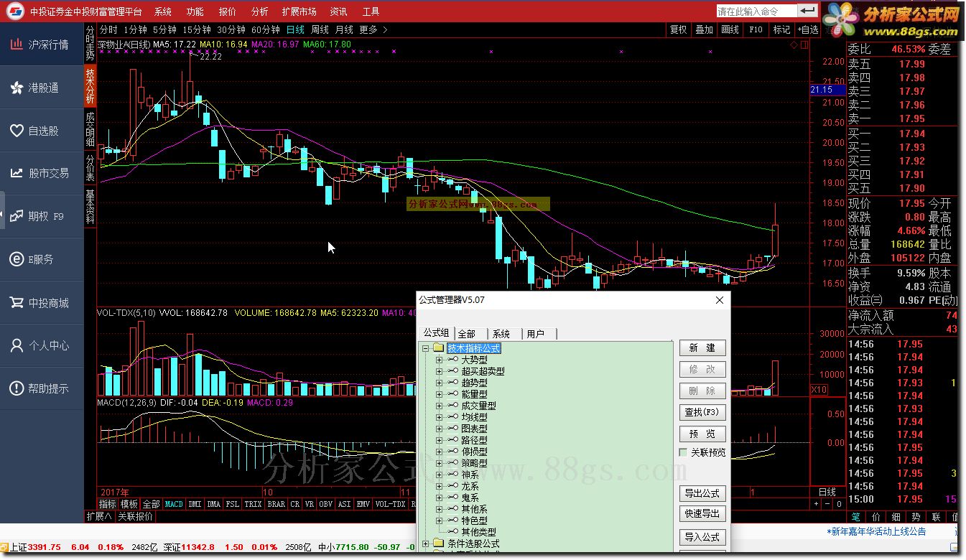966x560 pixels.
Task: Click the red diamond marker above chart
Action: pos(793,45)
